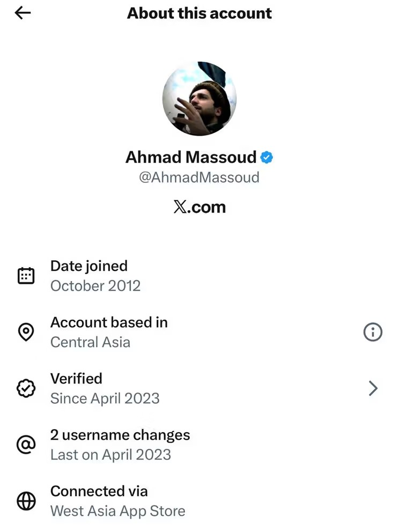Tap the location pin icon
The height and width of the screenshot is (532, 399).
tap(26, 332)
